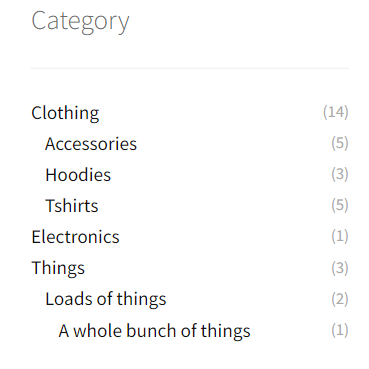The height and width of the screenshot is (369, 369).
Task: Click the count next to Things
Action: click(340, 268)
